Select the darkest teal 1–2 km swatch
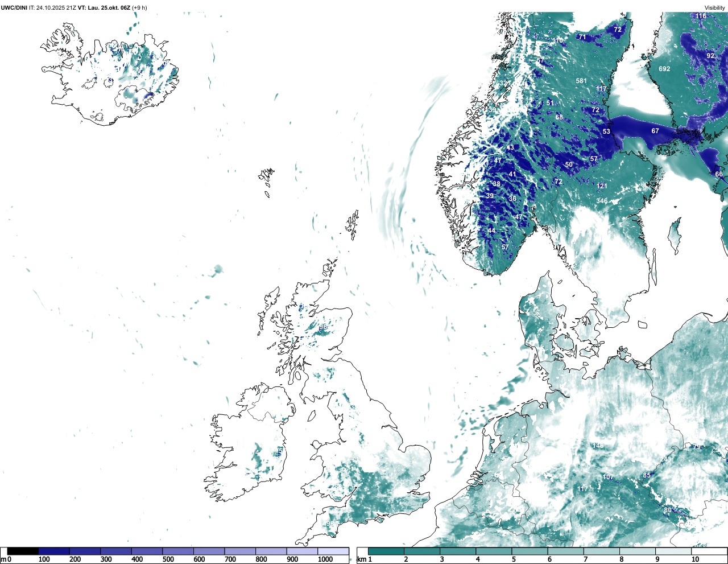The image size is (728, 564). click(x=386, y=551)
